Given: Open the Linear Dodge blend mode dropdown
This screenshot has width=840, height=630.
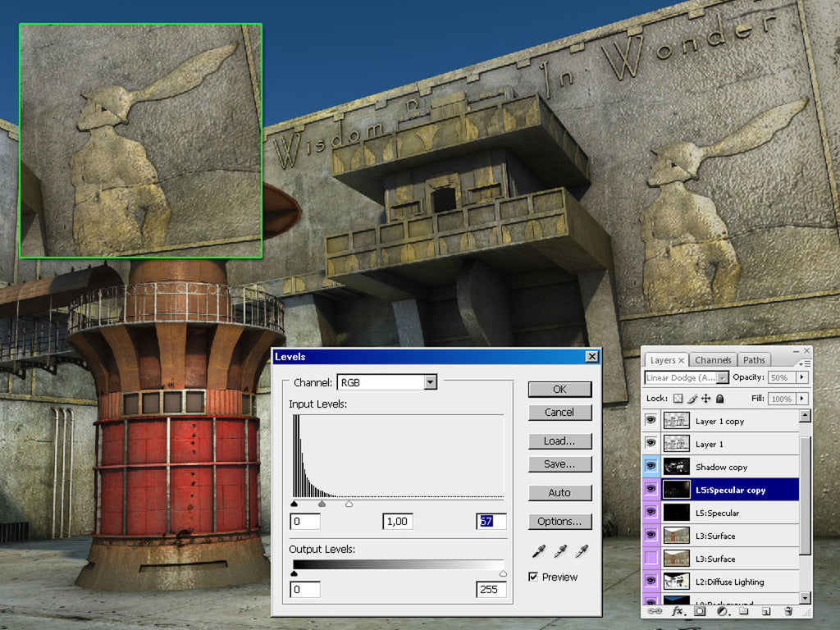Looking at the screenshot, I should click(x=722, y=377).
